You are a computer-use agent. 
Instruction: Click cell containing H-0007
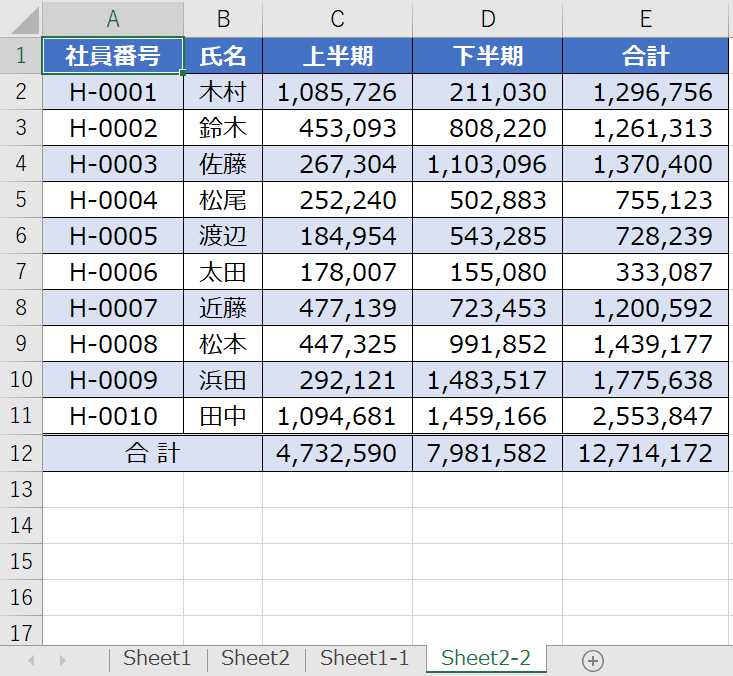[x=113, y=308]
